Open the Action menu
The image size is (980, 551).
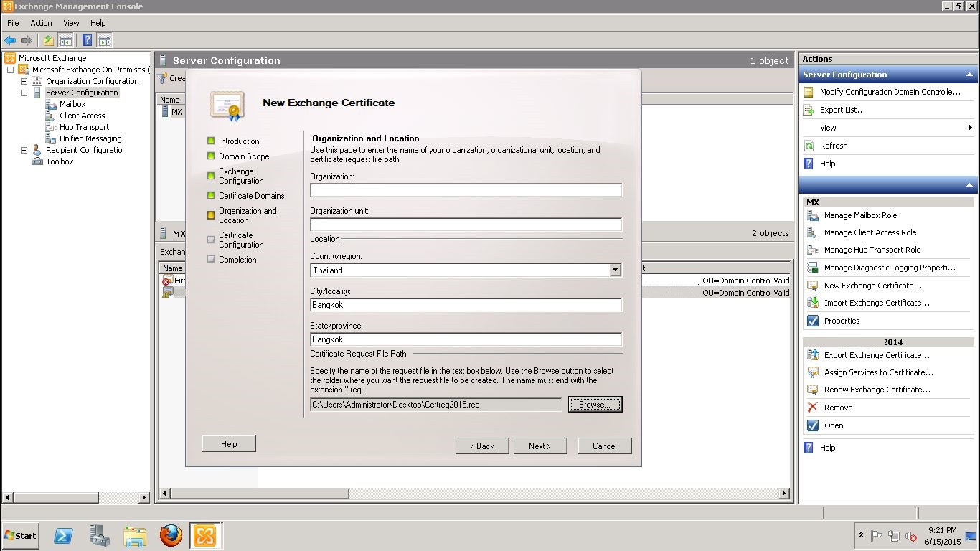tap(41, 23)
